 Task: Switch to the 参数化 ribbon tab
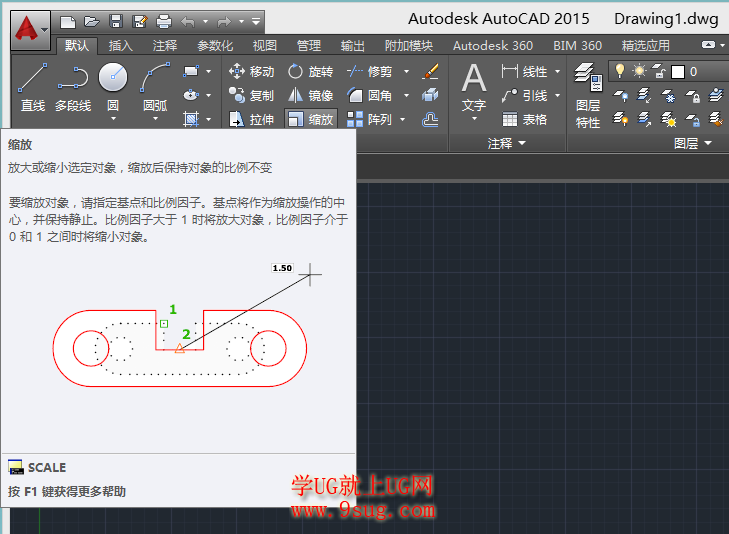pyautogui.click(x=215, y=46)
